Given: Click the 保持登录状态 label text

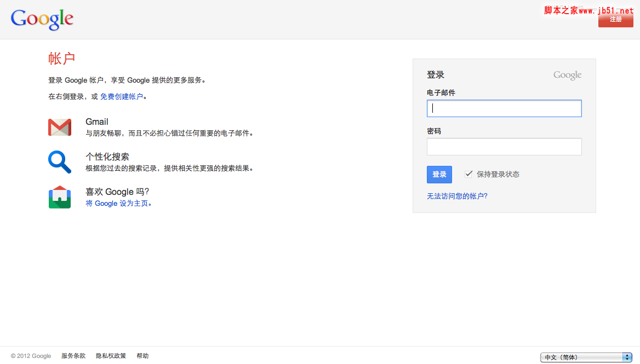Looking at the screenshot, I should point(498,175).
